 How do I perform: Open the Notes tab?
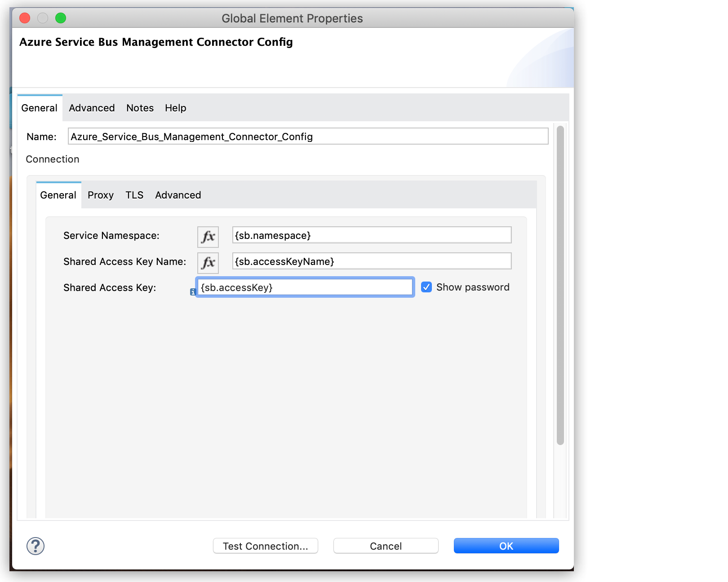(x=139, y=108)
